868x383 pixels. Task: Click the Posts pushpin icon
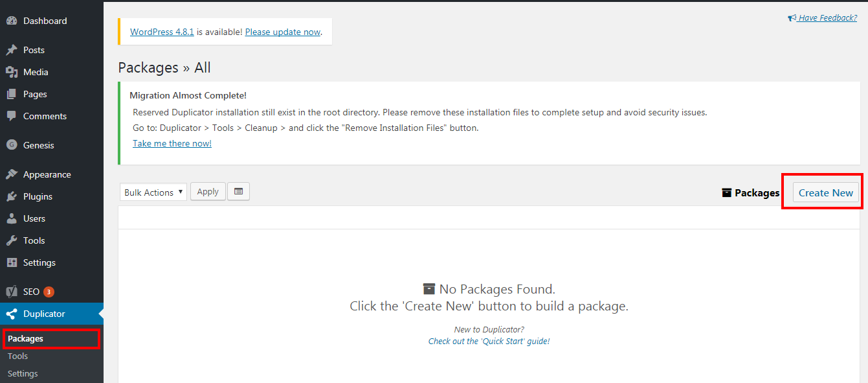coord(12,50)
